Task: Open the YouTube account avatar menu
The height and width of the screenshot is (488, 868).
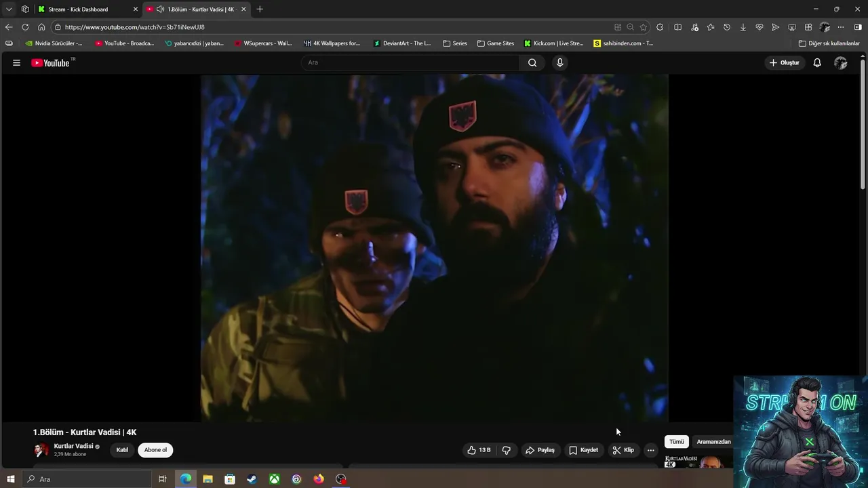Action: 841,62
